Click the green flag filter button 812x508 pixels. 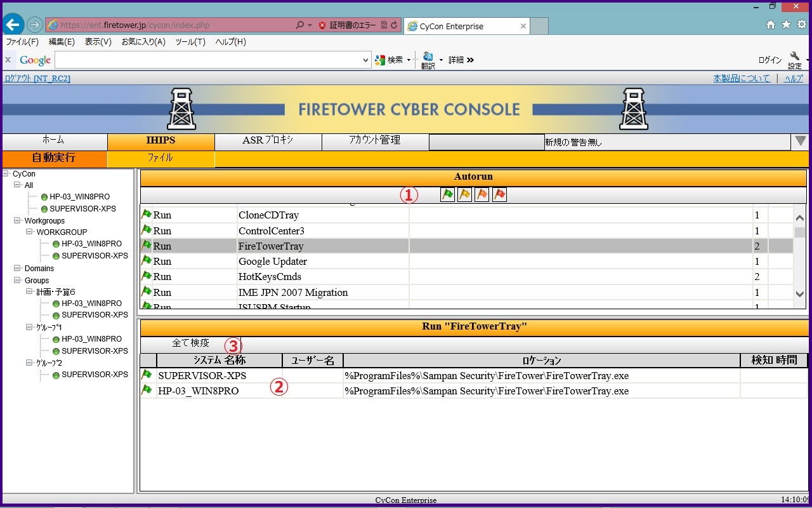click(x=447, y=195)
